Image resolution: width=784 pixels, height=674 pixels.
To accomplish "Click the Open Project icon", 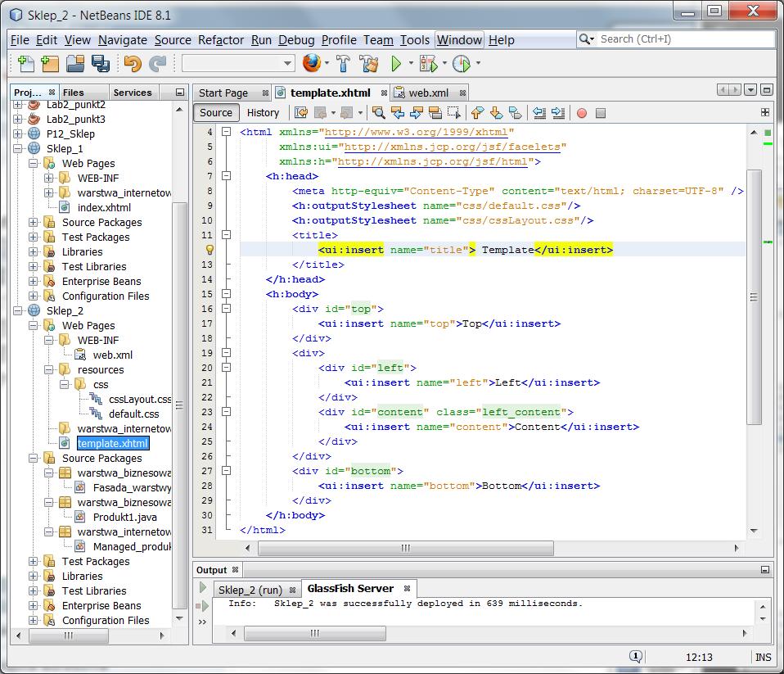I will click(75, 64).
